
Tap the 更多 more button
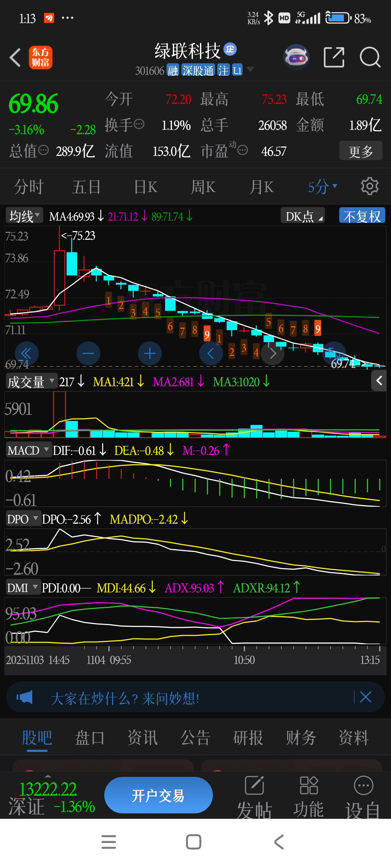[x=361, y=151]
